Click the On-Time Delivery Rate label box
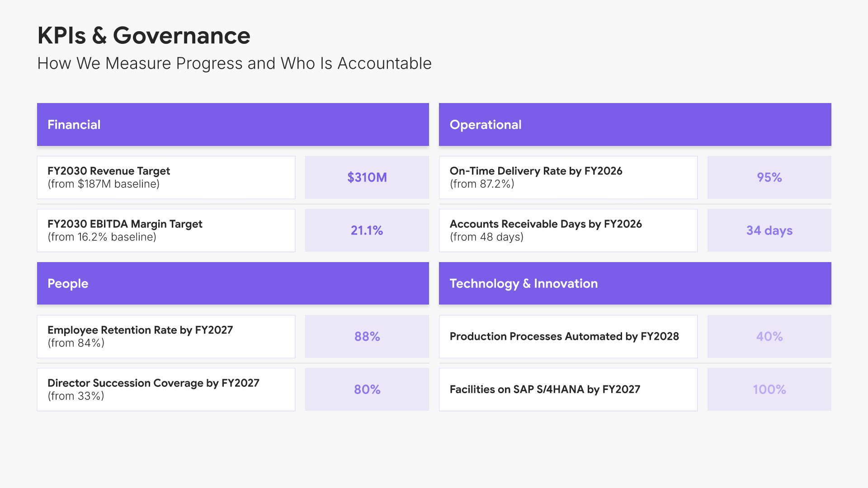 point(568,177)
